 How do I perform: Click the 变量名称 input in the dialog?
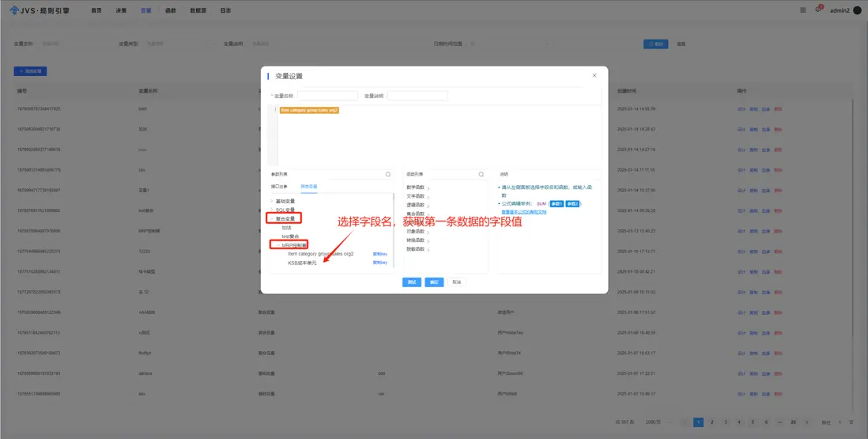point(328,96)
